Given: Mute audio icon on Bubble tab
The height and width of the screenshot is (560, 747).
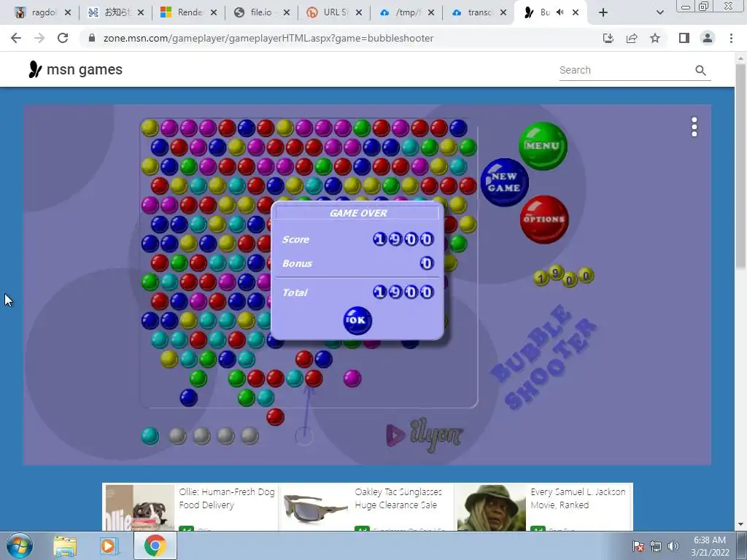Looking at the screenshot, I should click(560, 12).
